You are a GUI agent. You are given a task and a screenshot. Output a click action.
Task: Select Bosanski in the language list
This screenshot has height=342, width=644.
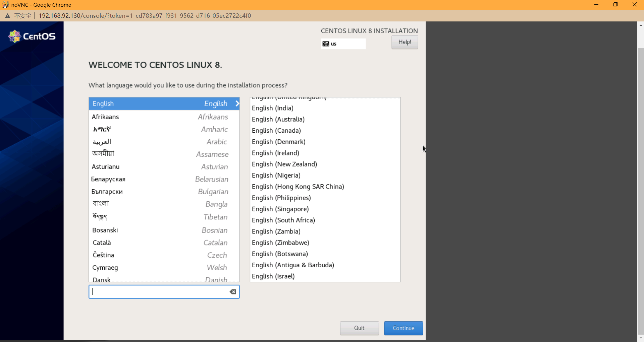(164, 230)
